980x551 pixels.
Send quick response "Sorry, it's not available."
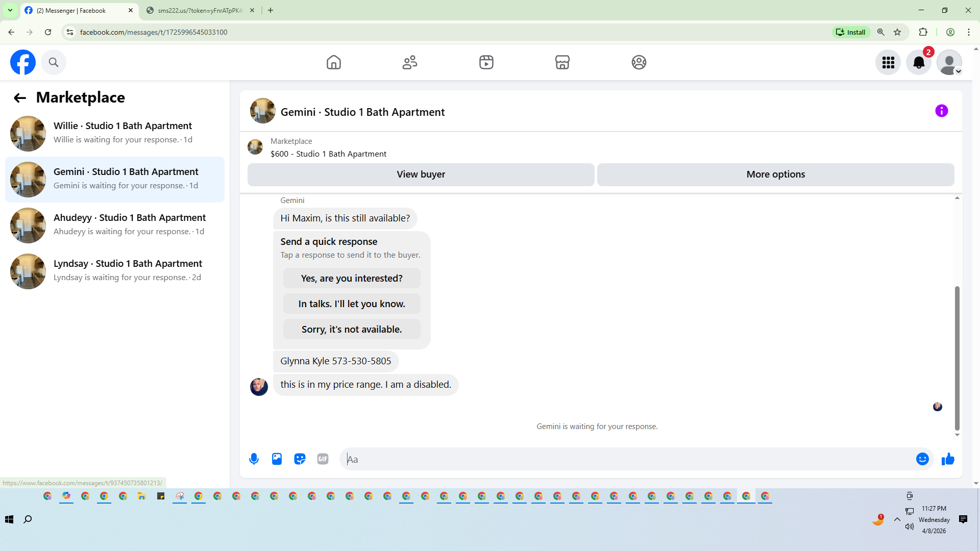pos(352,330)
